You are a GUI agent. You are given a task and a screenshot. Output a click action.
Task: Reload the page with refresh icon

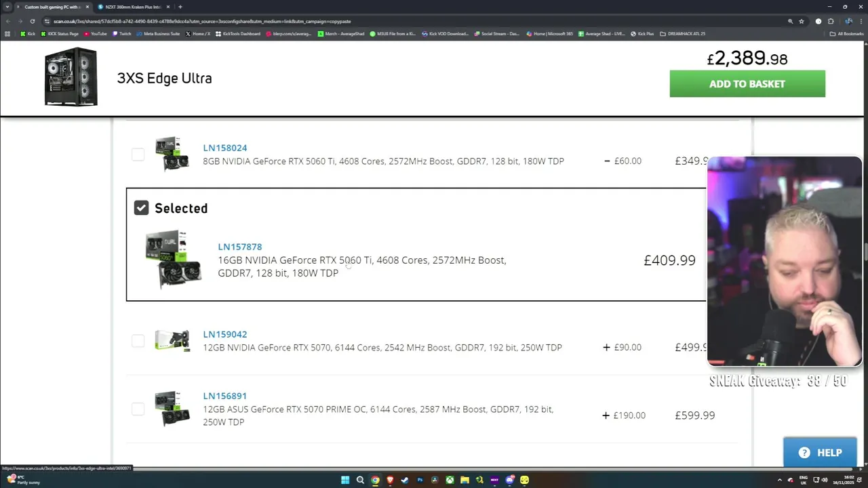32,21
